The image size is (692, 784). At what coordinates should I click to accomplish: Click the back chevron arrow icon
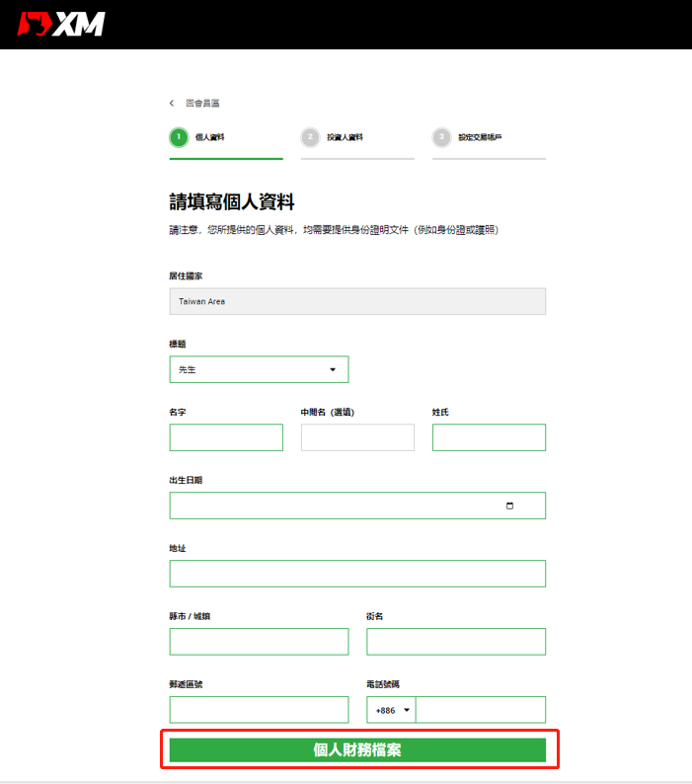click(172, 103)
